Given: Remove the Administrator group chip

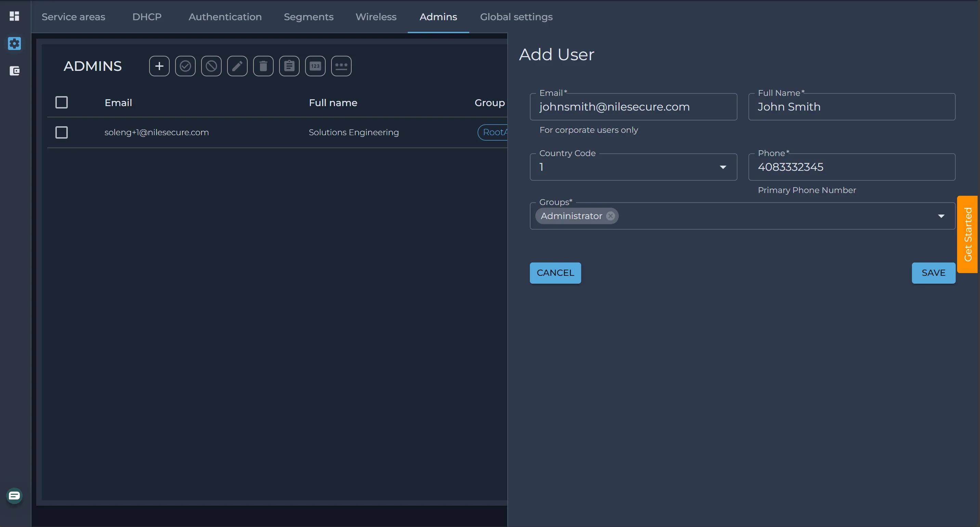Looking at the screenshot, I should click(x=611, y=216).
